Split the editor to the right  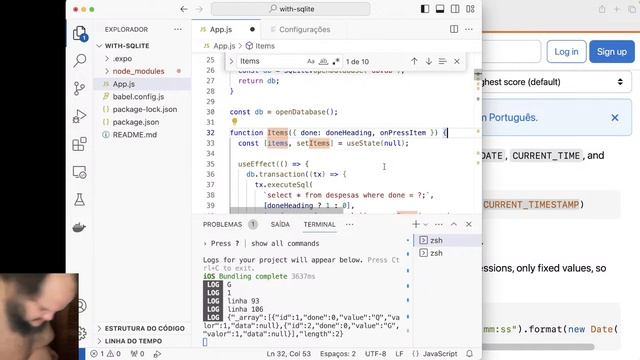pos(454,29)
